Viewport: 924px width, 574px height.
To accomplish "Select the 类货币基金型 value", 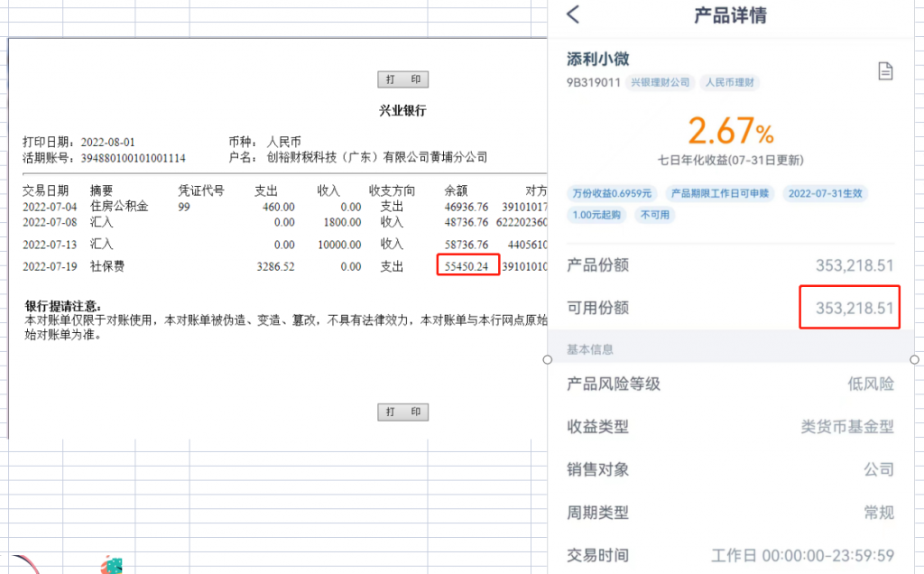I will tap(846, 427).
